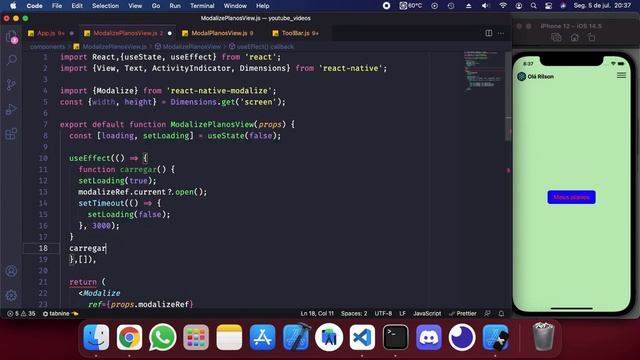Change UTF-8 file encoding
640x360 pixels.
(x=383, y=313)
